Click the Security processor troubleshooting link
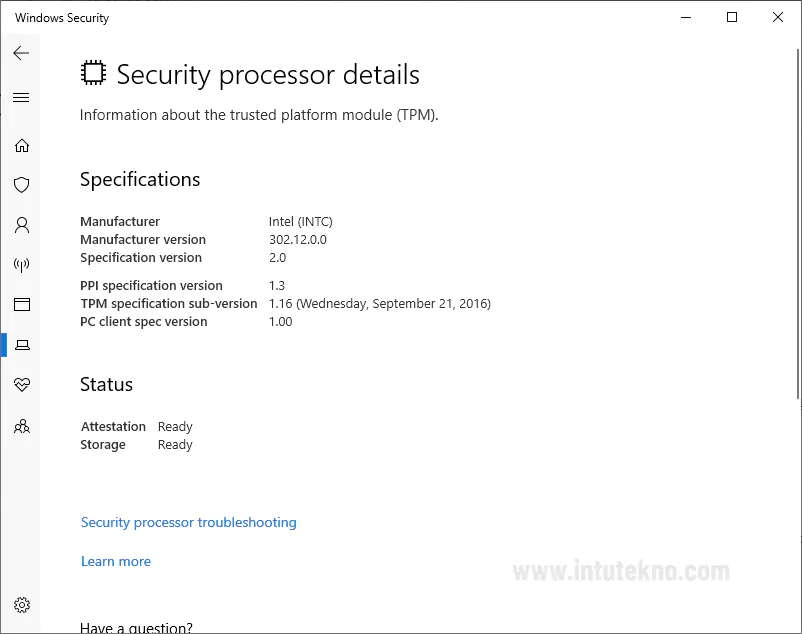Image resolution: width=802 pixels, height=634 pixels. (188, 522)
